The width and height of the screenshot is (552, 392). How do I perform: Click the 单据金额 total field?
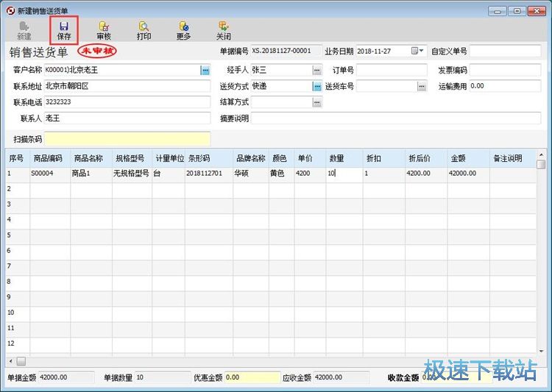[66, 377]
